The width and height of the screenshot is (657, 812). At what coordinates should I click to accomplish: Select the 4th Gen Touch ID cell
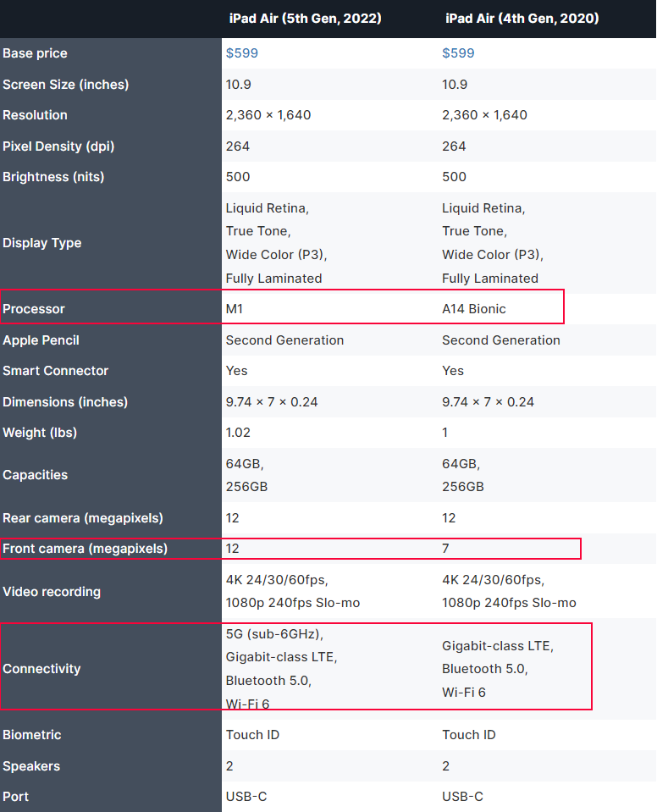pyautogui.click(x=469, y=735)
